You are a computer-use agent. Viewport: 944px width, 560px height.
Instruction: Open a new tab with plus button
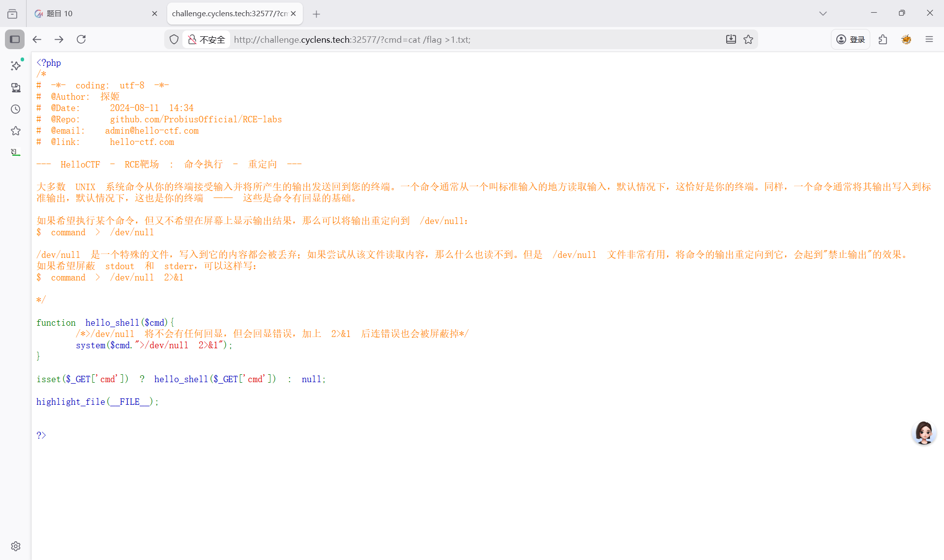click(x=316, y=14)
